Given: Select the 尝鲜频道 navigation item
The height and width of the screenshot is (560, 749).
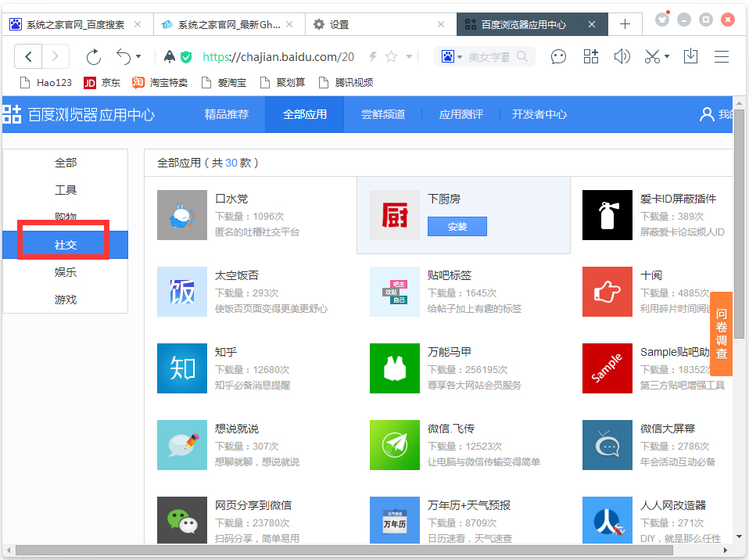Looking at the screenshot, I should (x=383, y=114).
